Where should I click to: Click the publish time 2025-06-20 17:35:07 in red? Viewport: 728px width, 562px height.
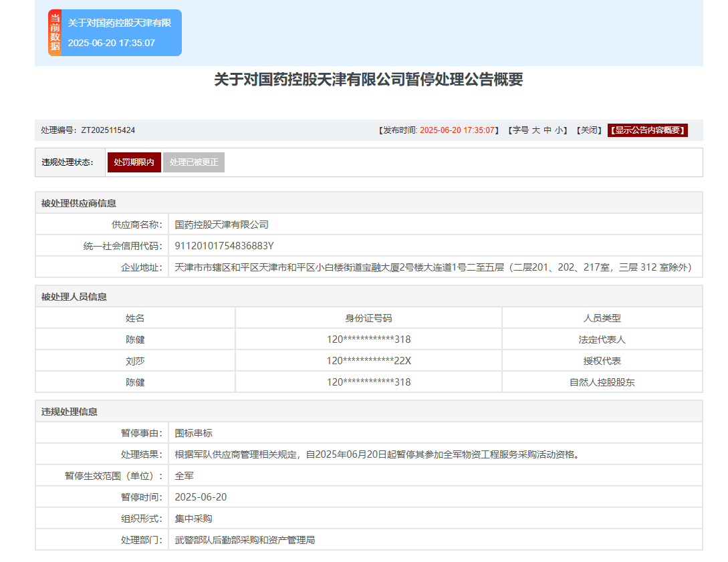[457, 130]
